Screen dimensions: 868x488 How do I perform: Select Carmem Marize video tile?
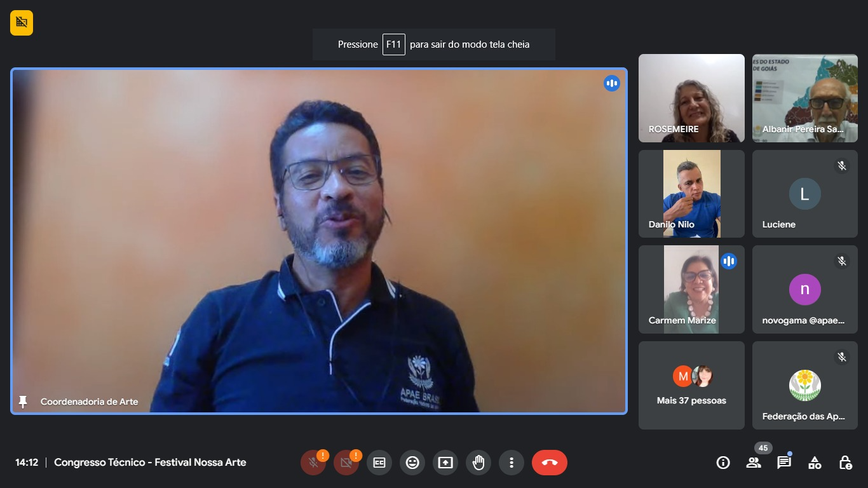click(x=691, y=290)
